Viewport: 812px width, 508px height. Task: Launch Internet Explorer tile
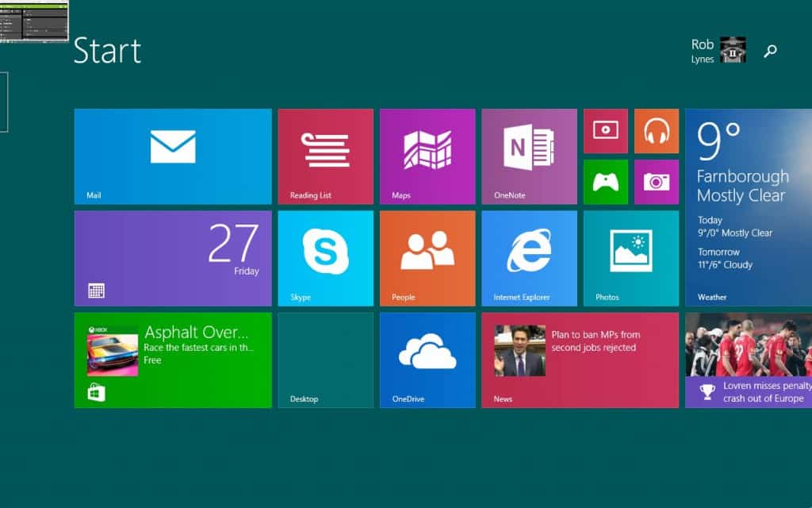tap(529, 258)
